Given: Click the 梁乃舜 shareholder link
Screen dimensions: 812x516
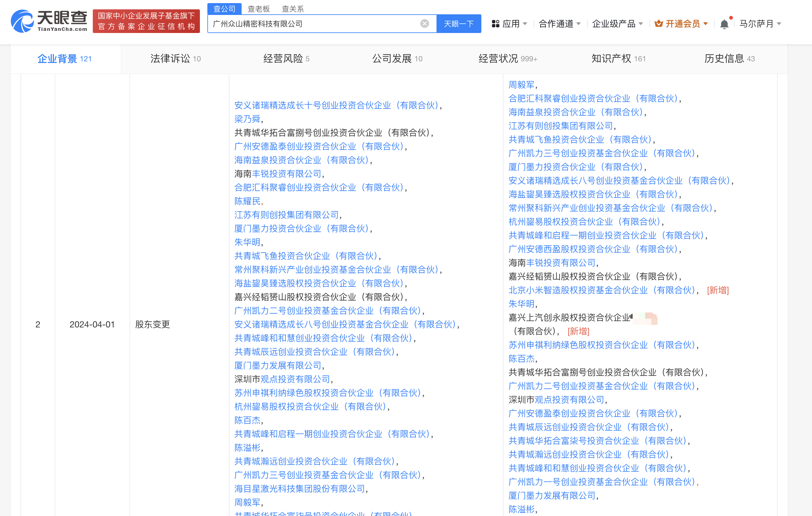Looking at the screenshot, I should (247, 119).
